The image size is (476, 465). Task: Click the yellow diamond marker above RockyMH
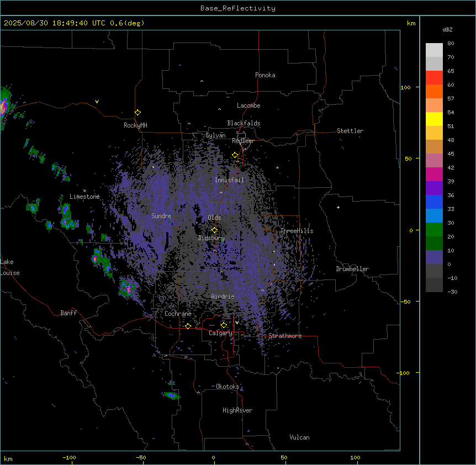[x=138, y=113]
